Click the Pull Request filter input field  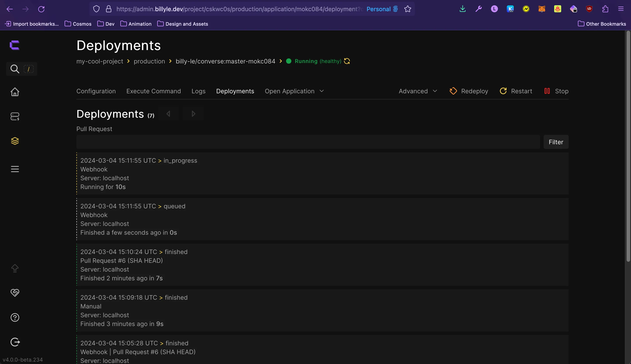tap(308, 142)
